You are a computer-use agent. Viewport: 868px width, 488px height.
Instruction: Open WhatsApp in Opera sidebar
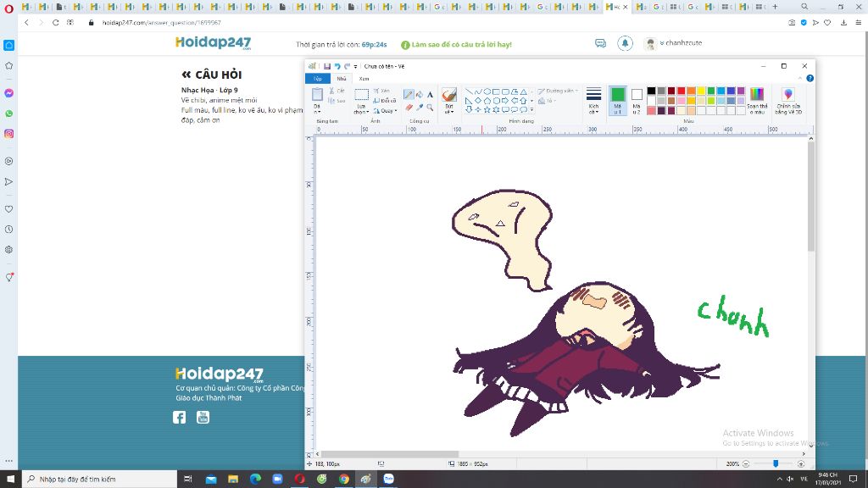[x=8, y=114]
